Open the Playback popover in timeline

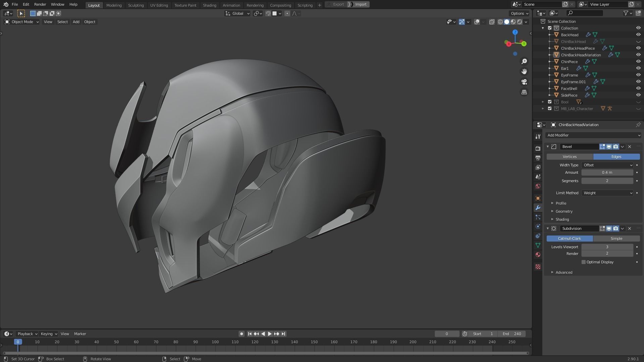tap(27, 334)
